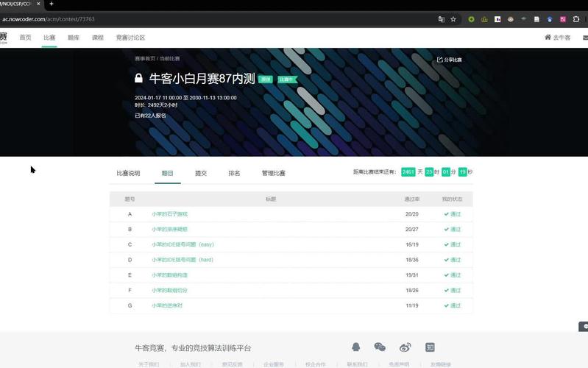Click the mail envelope icon in site header
This screenshot has width=588, height=368.
(x=585, y=38)
